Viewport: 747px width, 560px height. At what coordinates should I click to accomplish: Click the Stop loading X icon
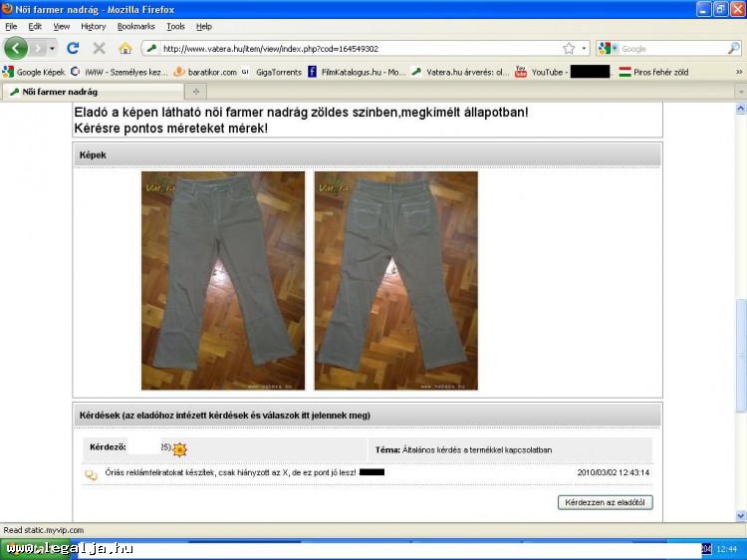tap(99, 48)
